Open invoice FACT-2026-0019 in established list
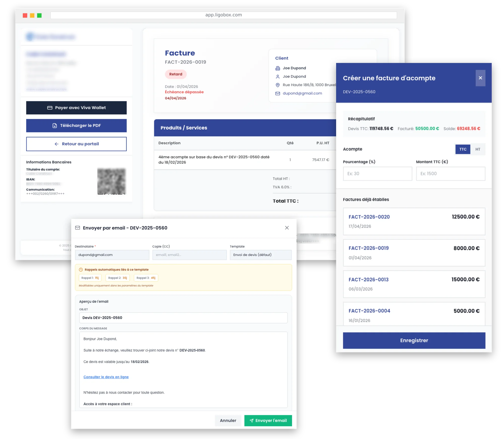 click(x=414, y=253)
